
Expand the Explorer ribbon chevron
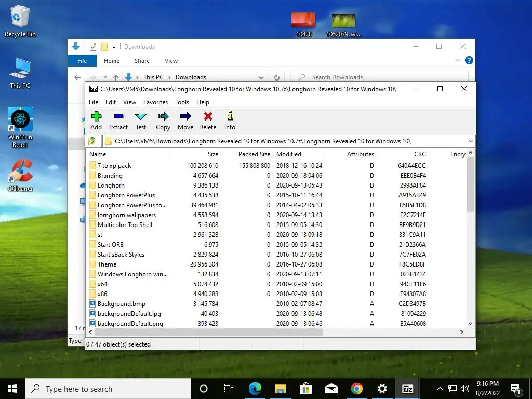click(x=457, y=60)
